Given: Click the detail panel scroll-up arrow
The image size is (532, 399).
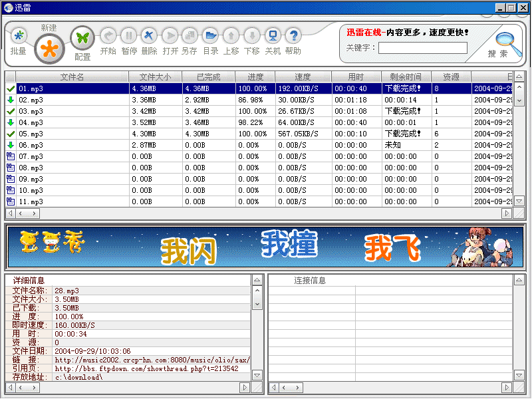Looking at the screenshot, I should [x=257, y=280].
